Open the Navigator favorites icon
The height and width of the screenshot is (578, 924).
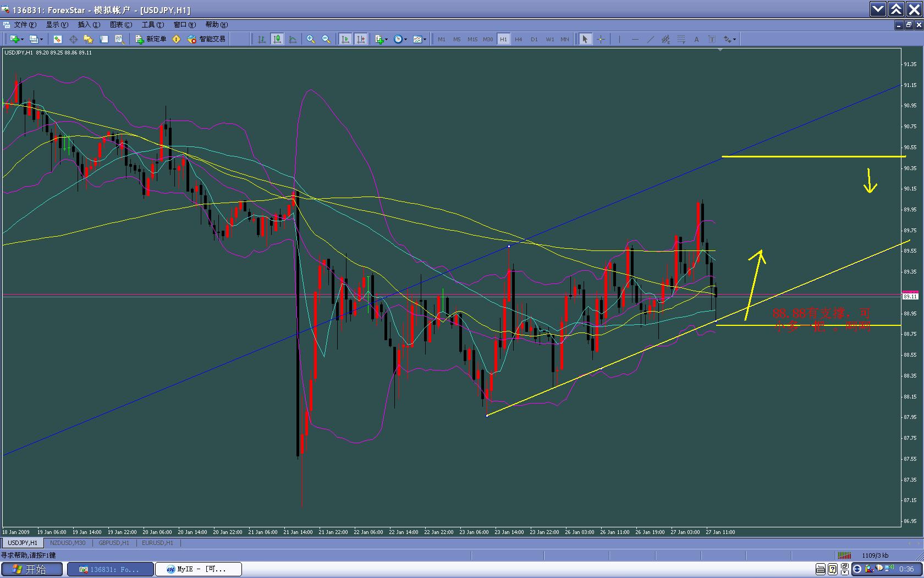(89, 39)
